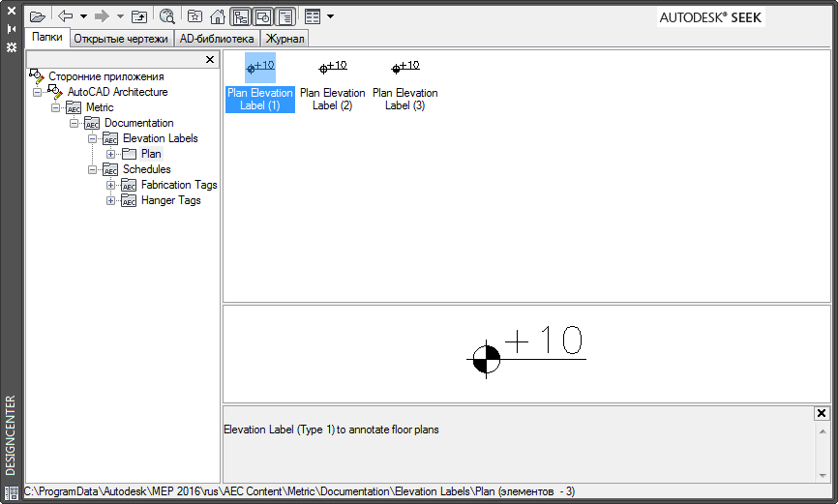Expand the Hanger Tags node

click(110, 200)
